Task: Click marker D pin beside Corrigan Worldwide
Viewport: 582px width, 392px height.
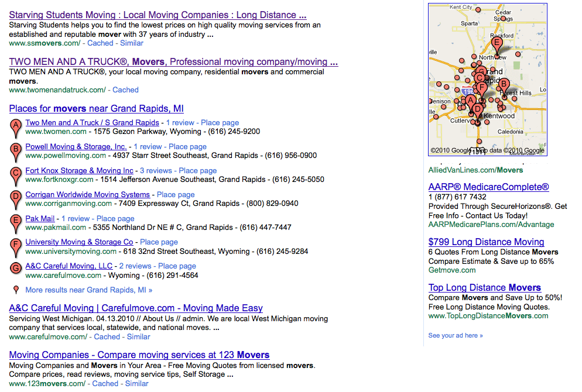Action: click(16, 198)
